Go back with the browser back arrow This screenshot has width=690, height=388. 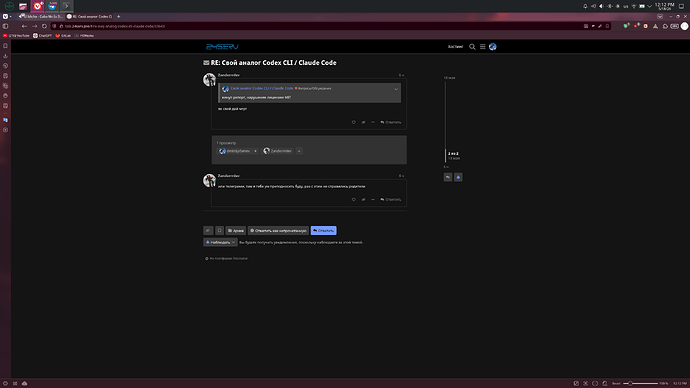(x=24, y=26)
